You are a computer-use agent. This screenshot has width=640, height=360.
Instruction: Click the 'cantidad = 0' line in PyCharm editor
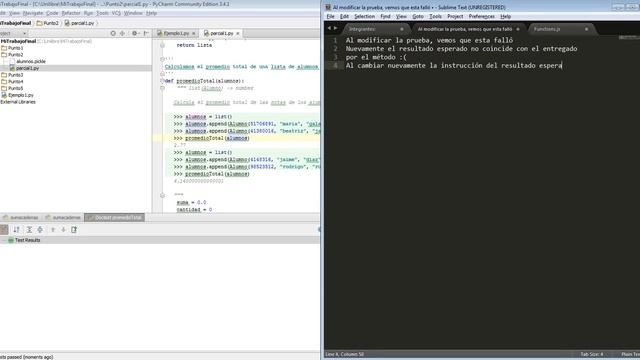194,209
